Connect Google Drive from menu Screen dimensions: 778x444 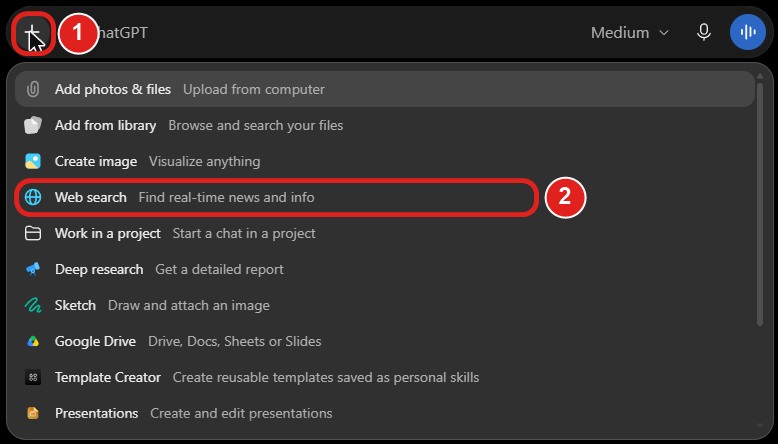[385, 341]
